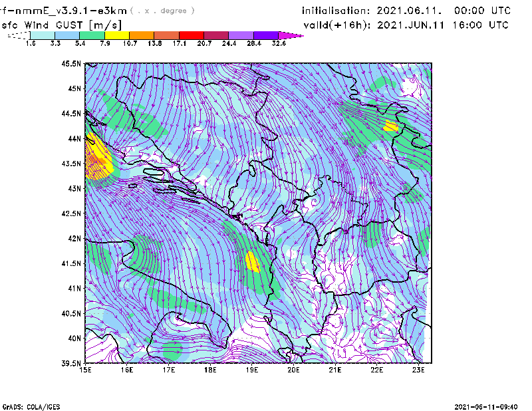Click the yellow gust patch near 19E 41.5N
This screenshot has width=532, height=411.
point(253,261)
